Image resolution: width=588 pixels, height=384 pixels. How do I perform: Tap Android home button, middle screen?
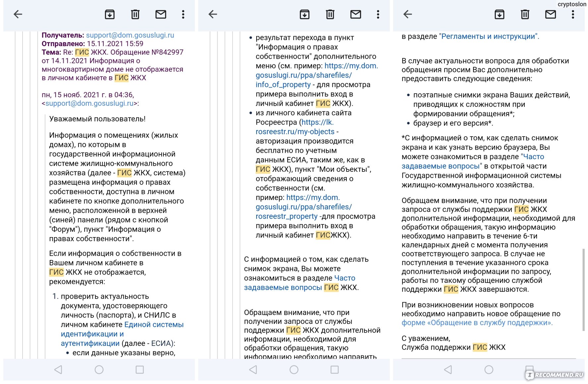coord(294,369)
